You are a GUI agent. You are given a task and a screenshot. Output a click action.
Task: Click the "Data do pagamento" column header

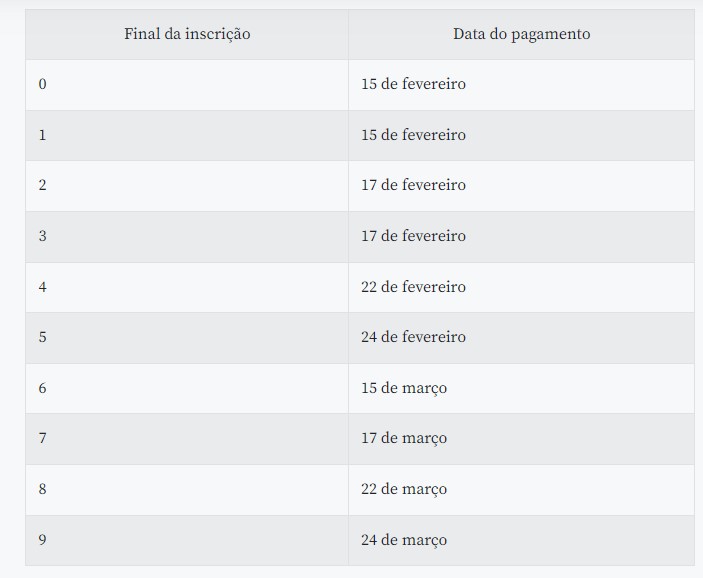point(521,34)
